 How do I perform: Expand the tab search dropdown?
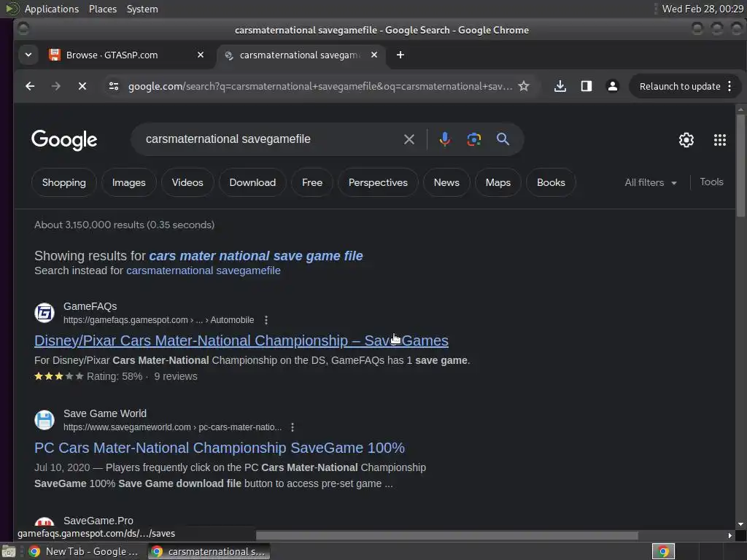[x=28, y=55]
